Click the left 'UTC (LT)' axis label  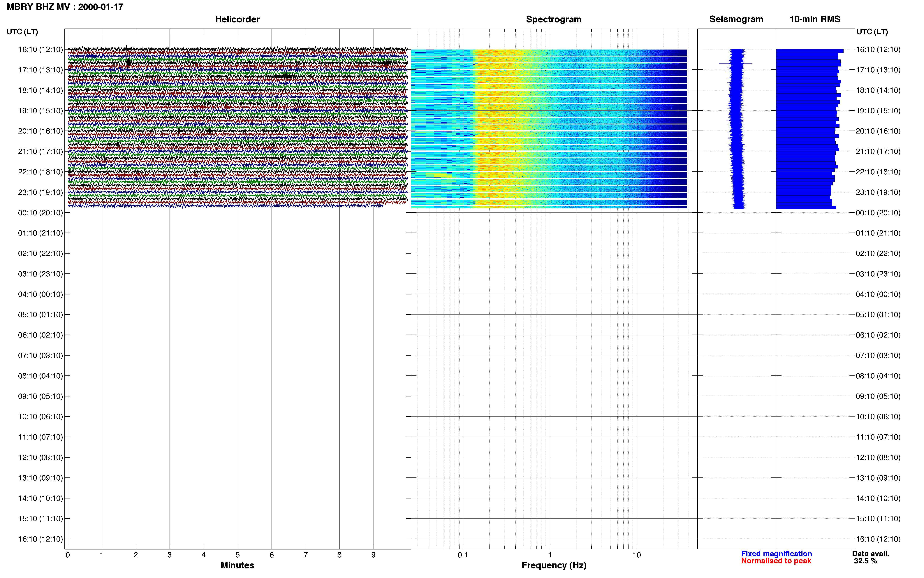[22, 32]
